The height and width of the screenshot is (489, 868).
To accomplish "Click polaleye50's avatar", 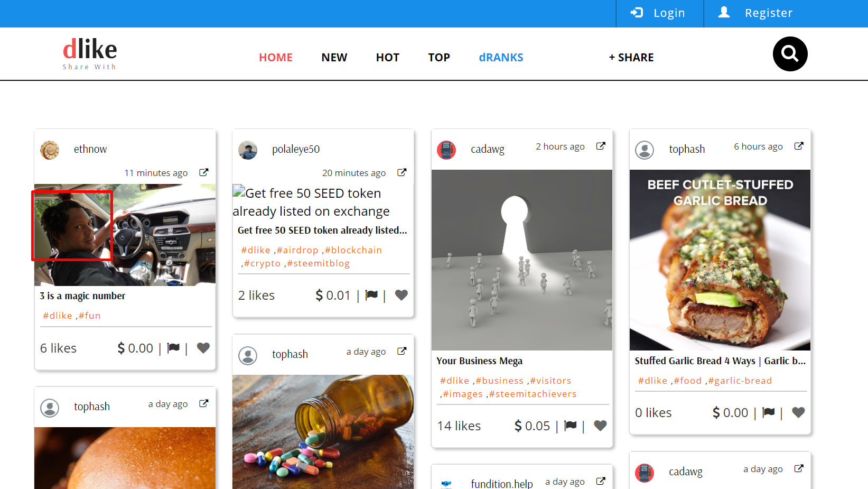I will pos(248,150).
